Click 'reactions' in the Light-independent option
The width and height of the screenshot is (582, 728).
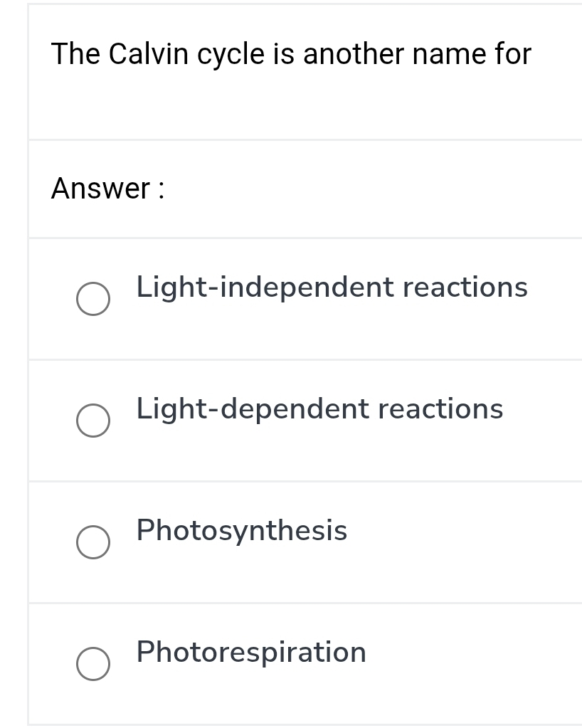(465, 287)
